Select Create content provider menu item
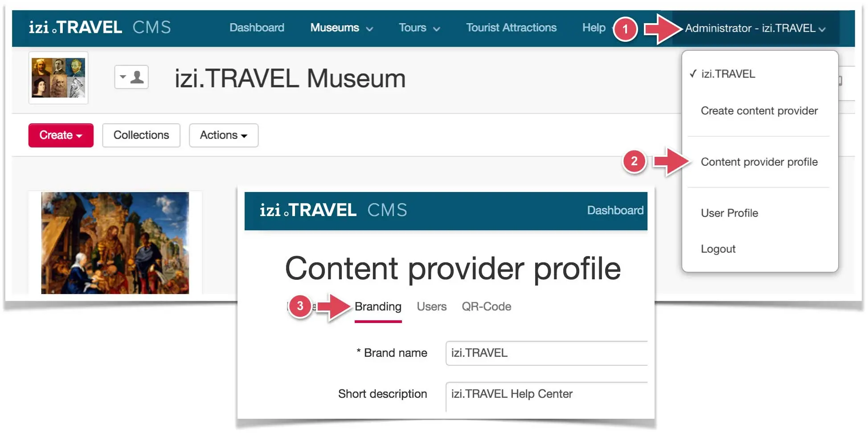Viewport: 868px width, 433px height. pos(759,111)
